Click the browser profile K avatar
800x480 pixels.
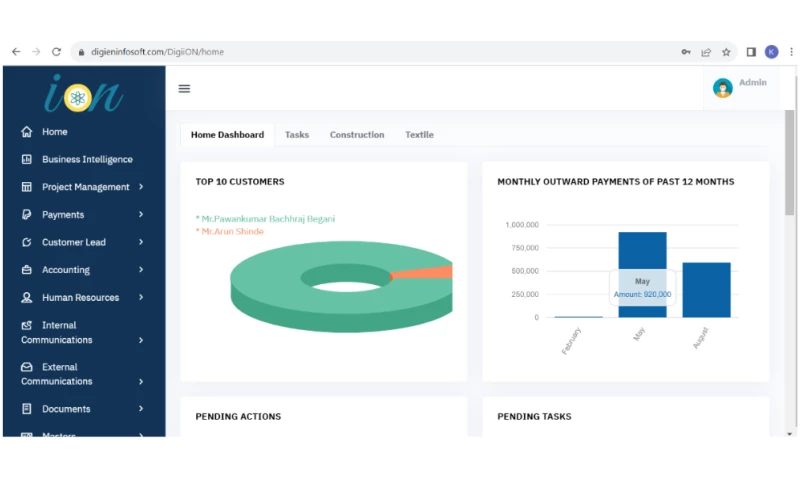(x=771, y=52)
